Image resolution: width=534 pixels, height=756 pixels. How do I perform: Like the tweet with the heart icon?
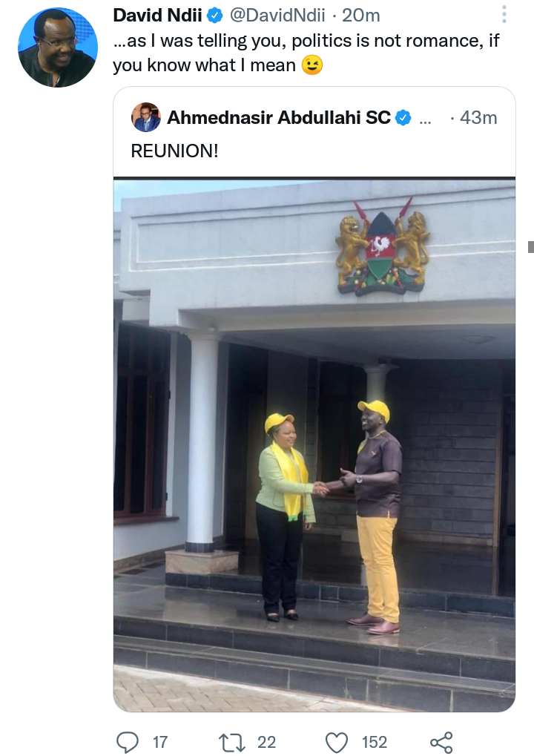pos(337,742)
